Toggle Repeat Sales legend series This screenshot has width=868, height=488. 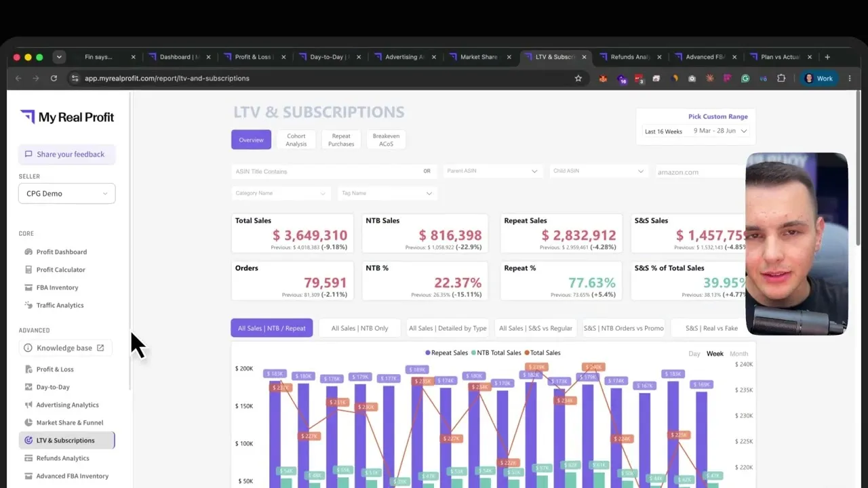click(446, 352)
